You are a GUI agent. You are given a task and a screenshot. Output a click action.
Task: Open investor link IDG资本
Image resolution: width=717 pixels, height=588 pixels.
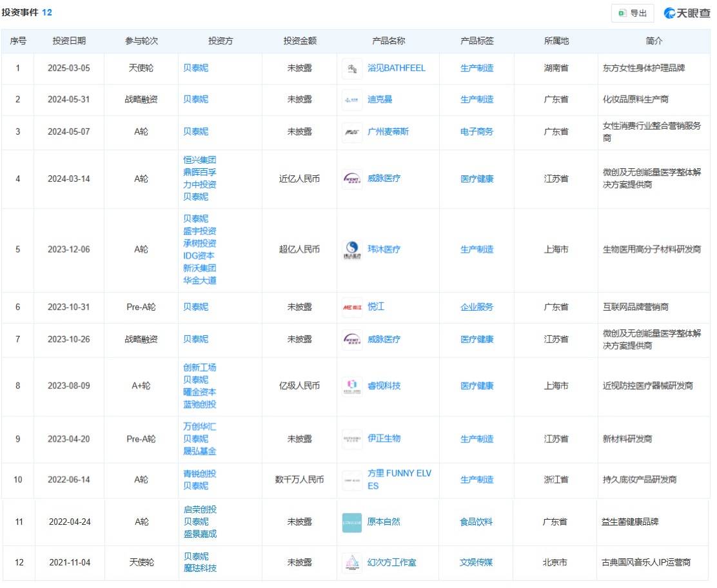[199, 255]
